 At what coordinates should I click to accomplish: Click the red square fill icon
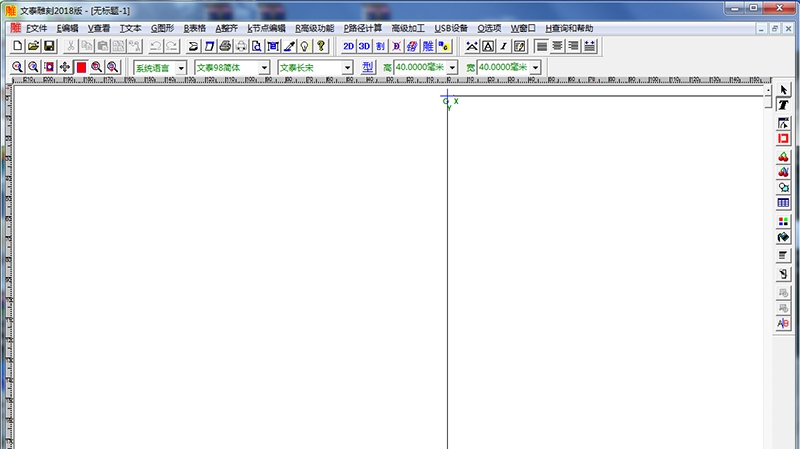point(81,67)
